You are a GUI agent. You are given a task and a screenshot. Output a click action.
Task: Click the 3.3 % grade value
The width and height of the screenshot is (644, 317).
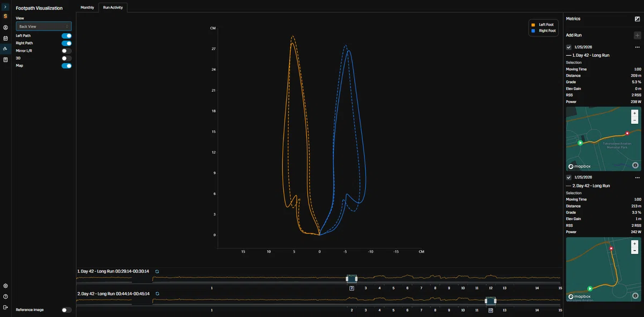point(636,212)
